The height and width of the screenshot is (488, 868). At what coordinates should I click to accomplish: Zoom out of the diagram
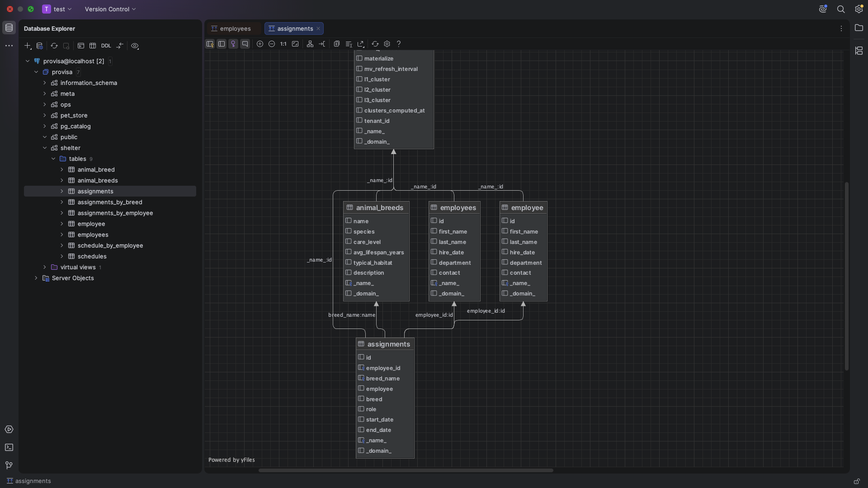[x=272, y=44]
